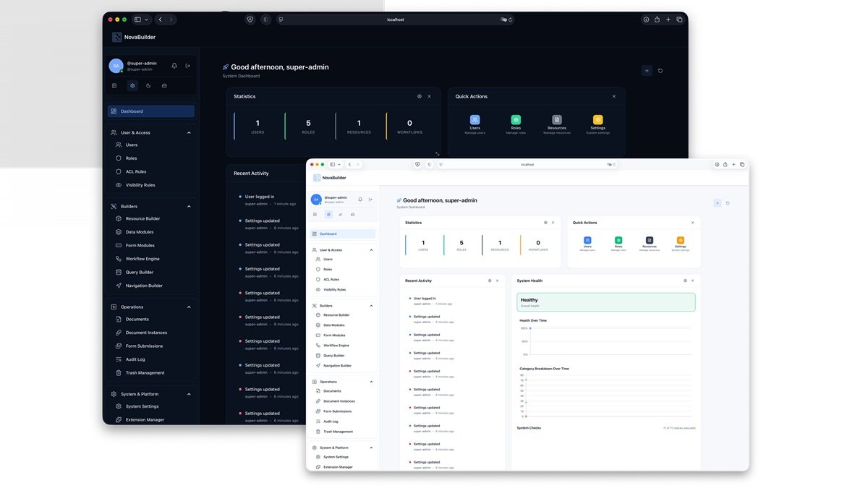Open the Settings quick action for system settings
868x488 pixels.
click(597, 119)
